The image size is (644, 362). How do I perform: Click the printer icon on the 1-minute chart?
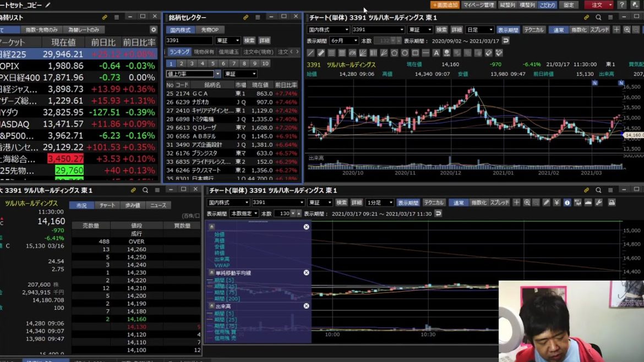612,202
